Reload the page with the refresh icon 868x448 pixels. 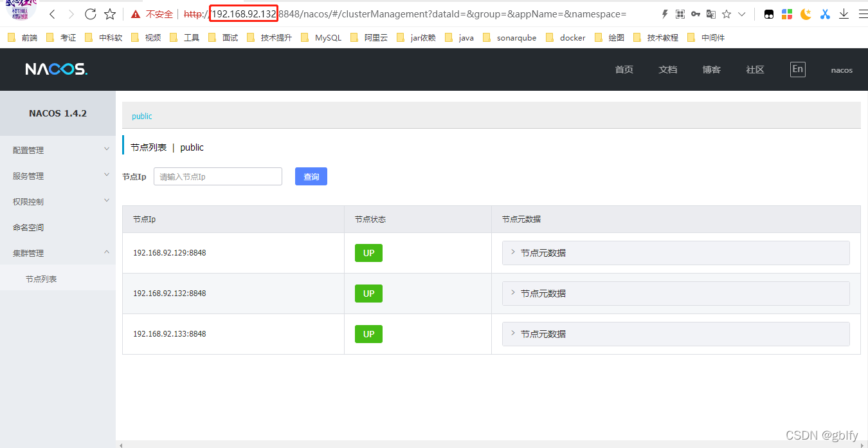[x=91, y=14]
